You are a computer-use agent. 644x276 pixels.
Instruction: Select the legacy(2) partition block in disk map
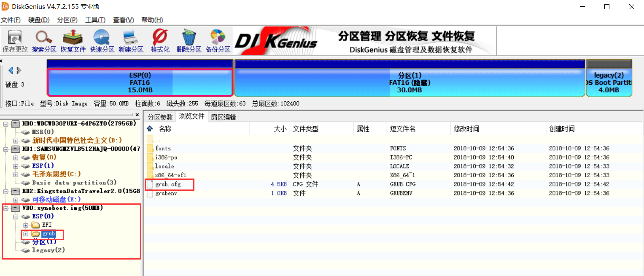click(609, 82)
